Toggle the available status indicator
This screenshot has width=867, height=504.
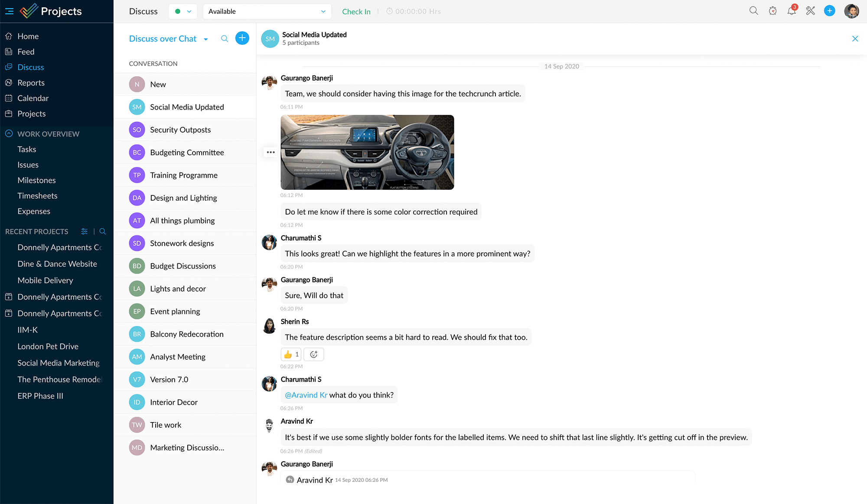(183, 11)
